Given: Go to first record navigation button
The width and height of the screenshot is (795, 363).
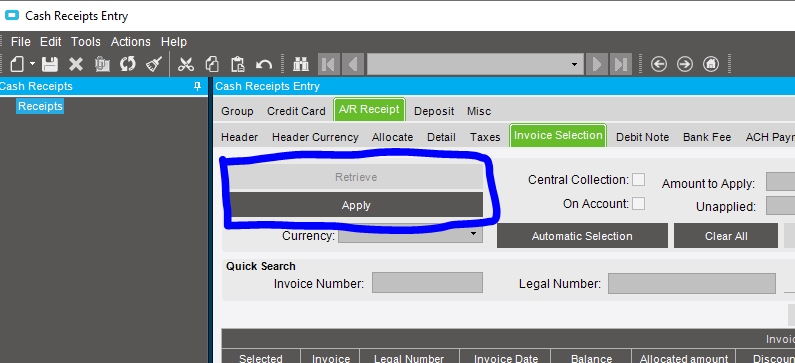Looking at the screenshot, I should pos(329,64).
